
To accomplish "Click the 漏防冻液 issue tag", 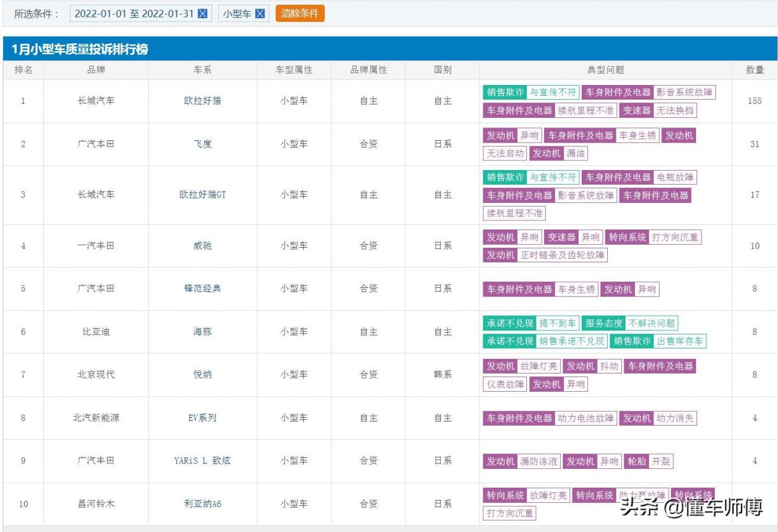I will pyautogui.click(x=539, y=461).
